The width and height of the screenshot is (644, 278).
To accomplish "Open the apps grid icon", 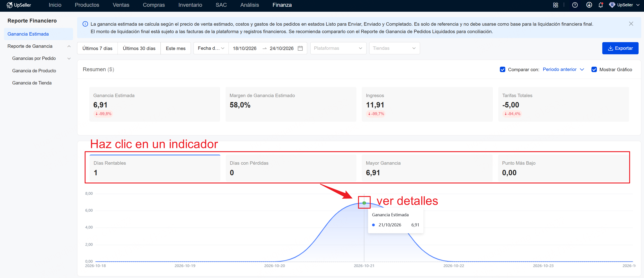I will pos(556,5).
